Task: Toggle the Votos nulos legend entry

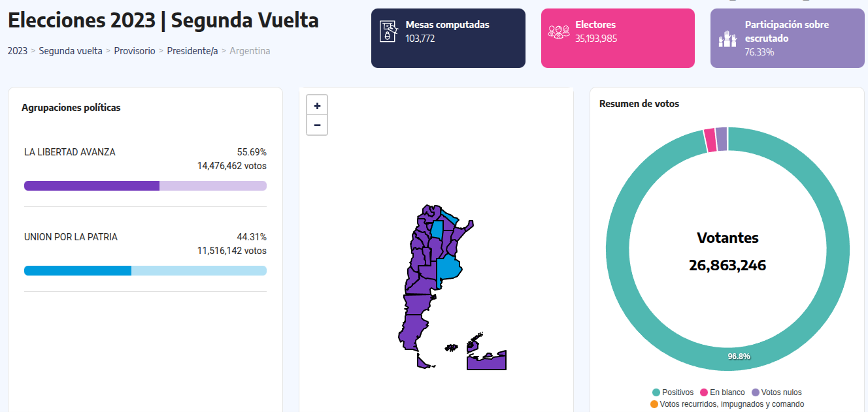Action: [776, 392]
